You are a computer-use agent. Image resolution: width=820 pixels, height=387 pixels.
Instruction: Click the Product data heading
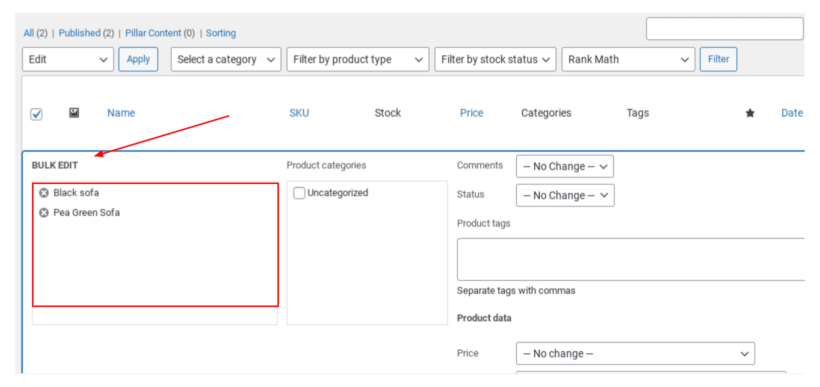(484, 318)
